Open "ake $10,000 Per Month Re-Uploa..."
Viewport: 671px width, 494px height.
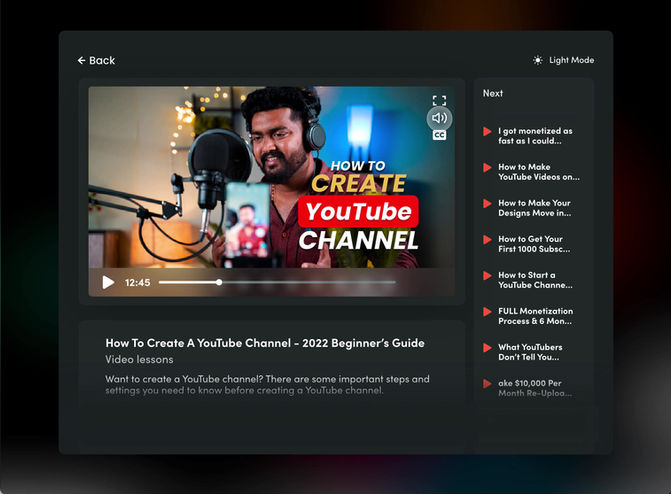[535, 387]
